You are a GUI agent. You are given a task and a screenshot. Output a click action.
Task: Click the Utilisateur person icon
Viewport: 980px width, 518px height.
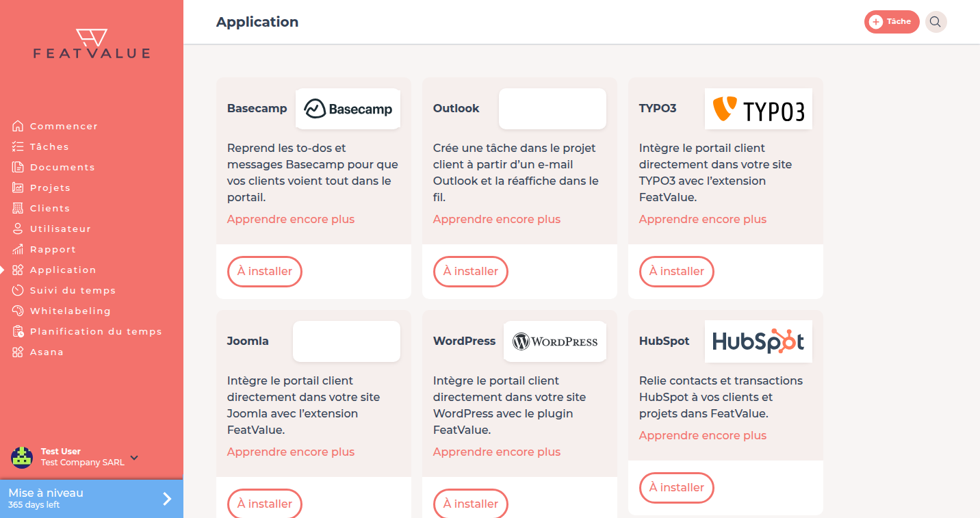tap(18, 229)
